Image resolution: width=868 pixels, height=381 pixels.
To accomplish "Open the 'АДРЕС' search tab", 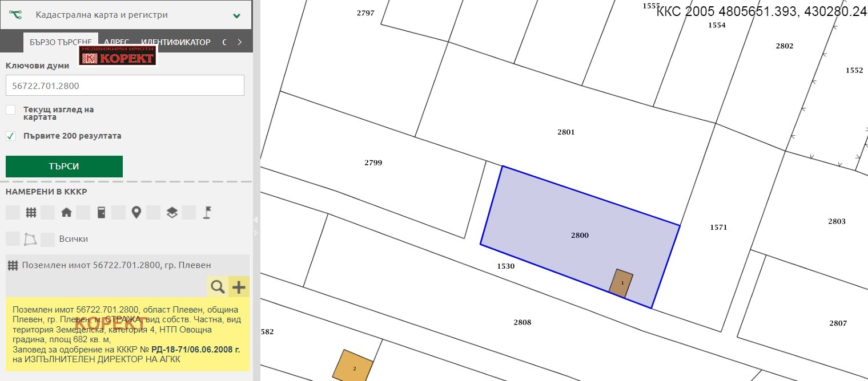I will (116, 42).
